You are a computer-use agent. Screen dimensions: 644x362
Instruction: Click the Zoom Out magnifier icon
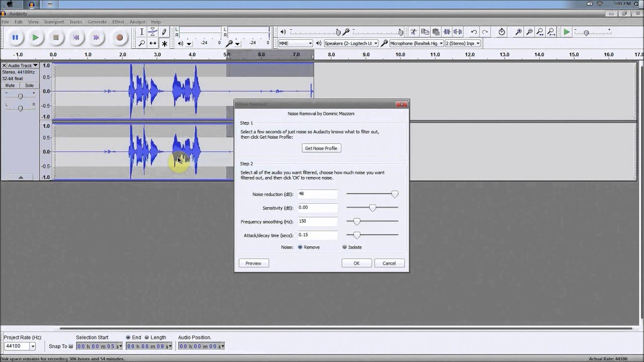click(529, 32)
